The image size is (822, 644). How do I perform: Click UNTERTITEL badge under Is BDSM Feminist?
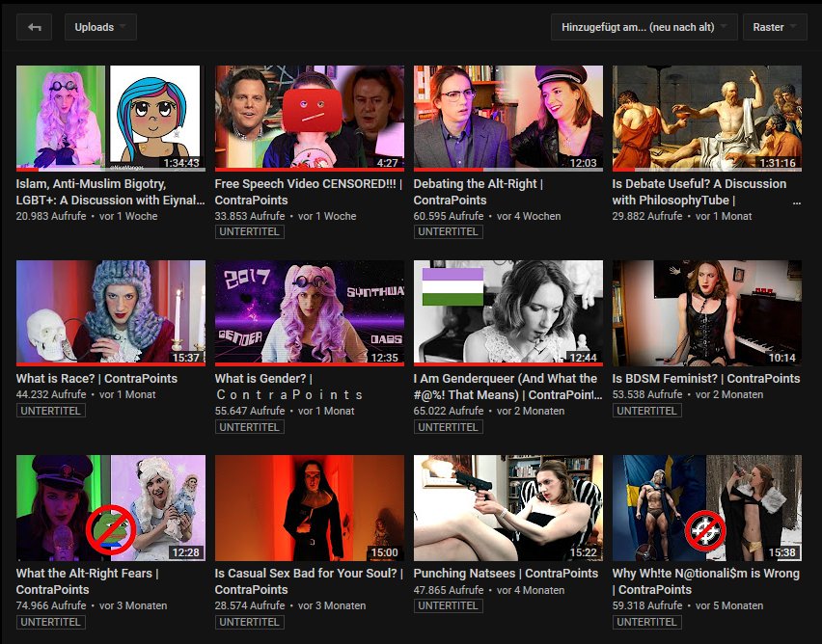pyautogui.click(x=647, y=411)
